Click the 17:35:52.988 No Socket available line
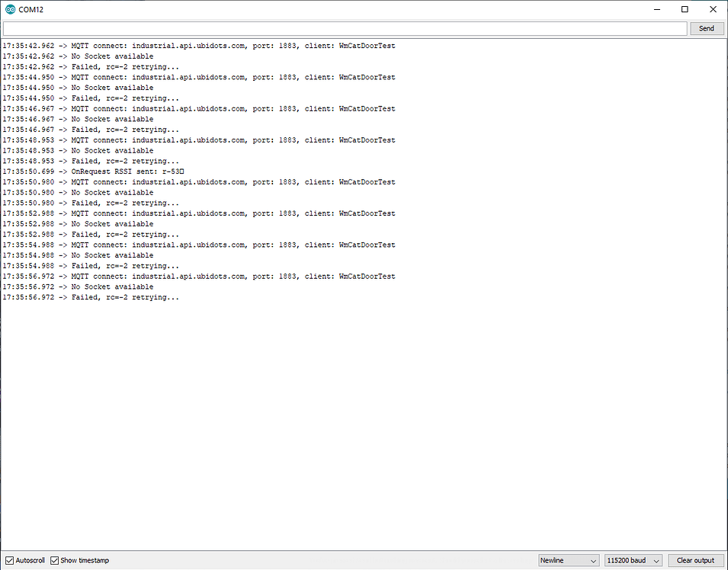This screenshot has height=570, width=728. click(78, 224)
